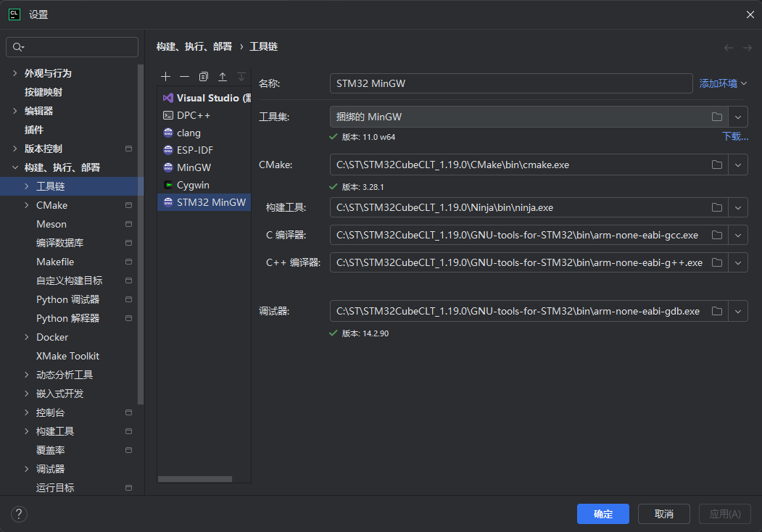Add a new toolchain with the plus icon
This screenshot has width=762, height=532.
pyautogui.click(x=165, y=75)
